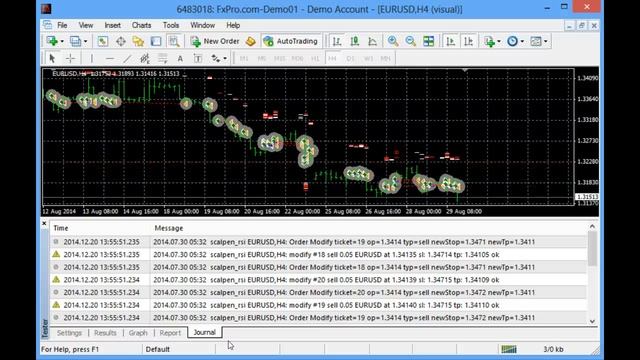Image resolution: width=640 pixels, height=360 pixels.
Task: Switch timeframe to M15
Action: [280, 58]
